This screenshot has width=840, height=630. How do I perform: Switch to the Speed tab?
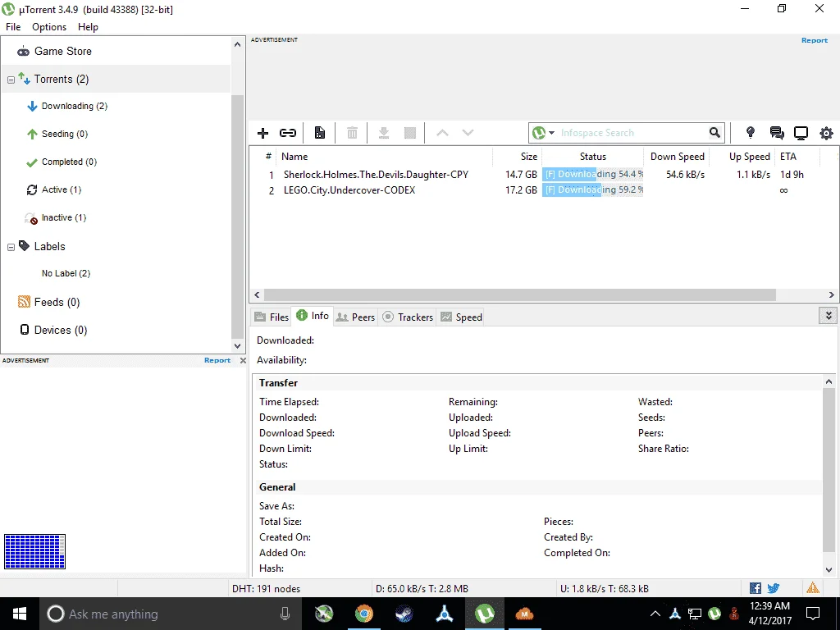point(461,317)
